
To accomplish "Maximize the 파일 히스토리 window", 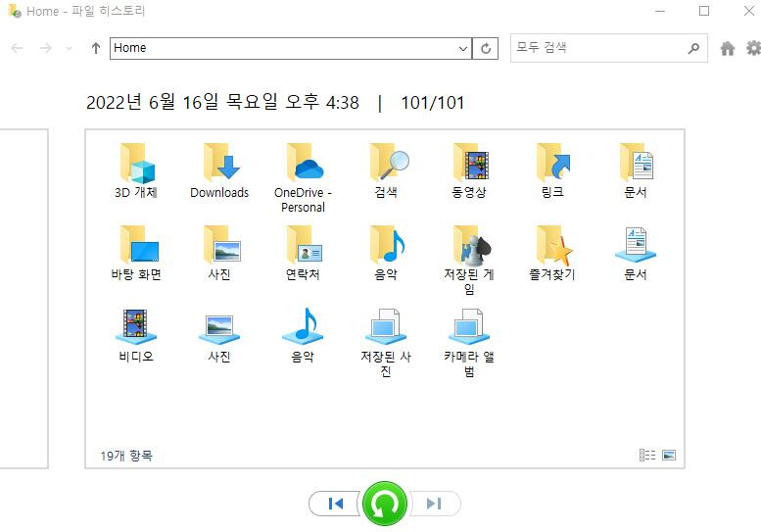I will (704, 11).
